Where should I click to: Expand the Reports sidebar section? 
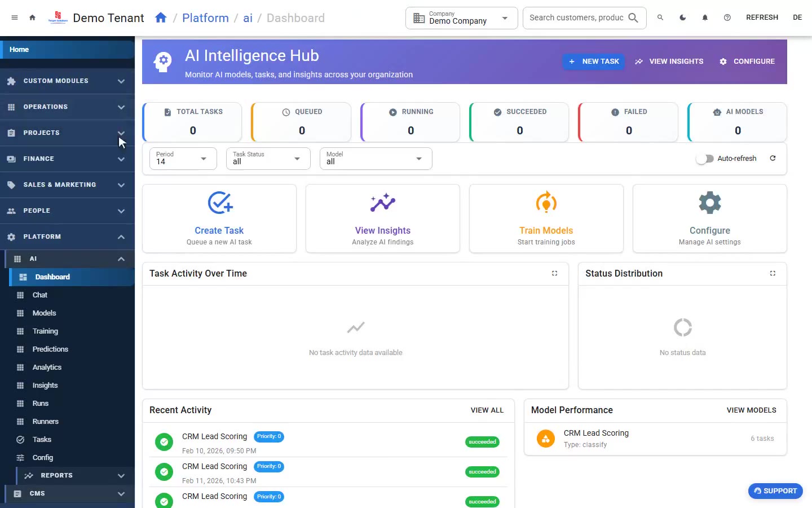(x=76, y=476)
